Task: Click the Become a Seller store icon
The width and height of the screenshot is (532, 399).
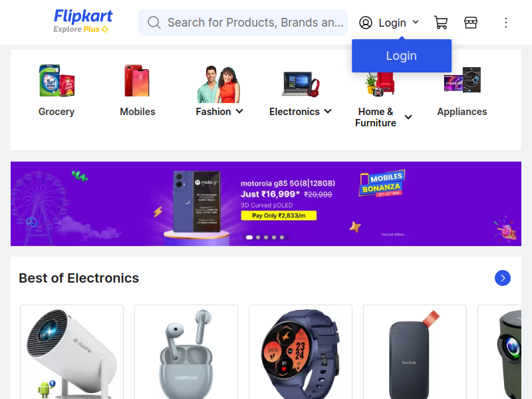Action: (471, 23)
